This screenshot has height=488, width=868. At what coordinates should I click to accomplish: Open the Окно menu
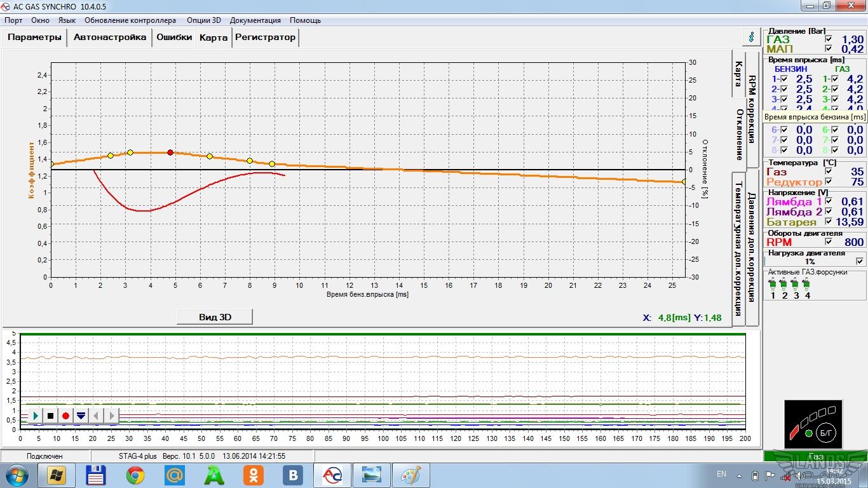(40, 20)
